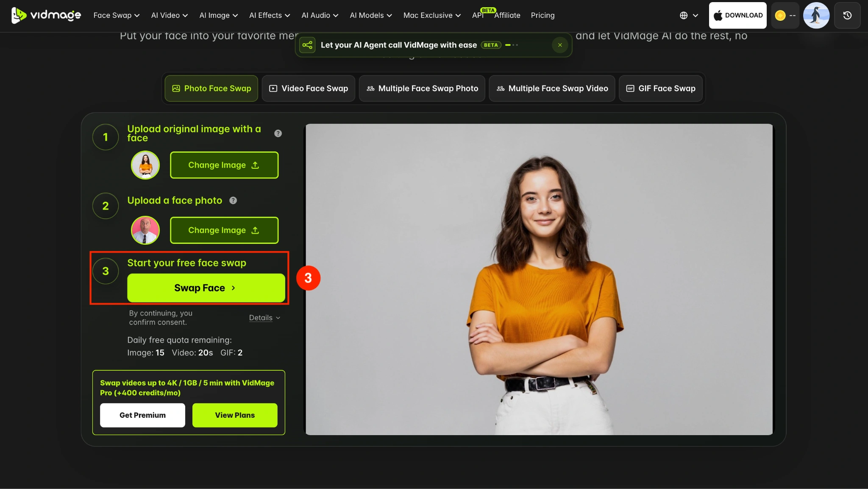Click the face photo man thumbnail

[x=145, y=230]
